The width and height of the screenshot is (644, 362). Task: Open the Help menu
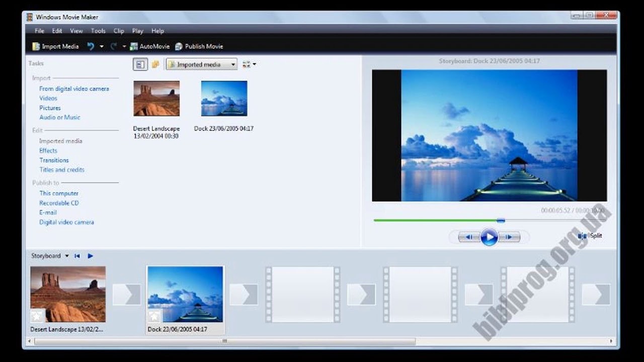tap(157, 31)
